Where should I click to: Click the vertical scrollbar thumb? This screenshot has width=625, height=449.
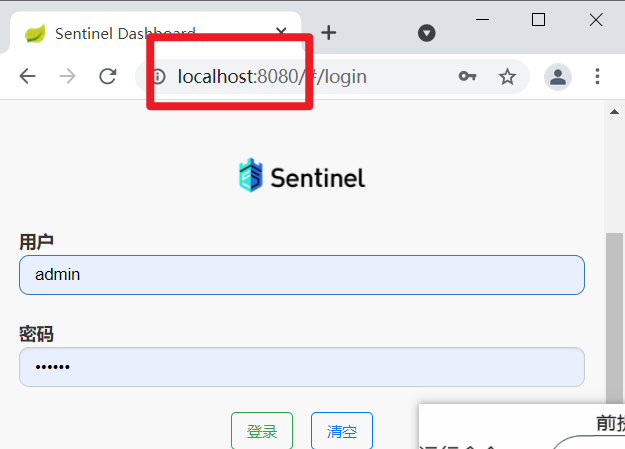coord(614,319)
